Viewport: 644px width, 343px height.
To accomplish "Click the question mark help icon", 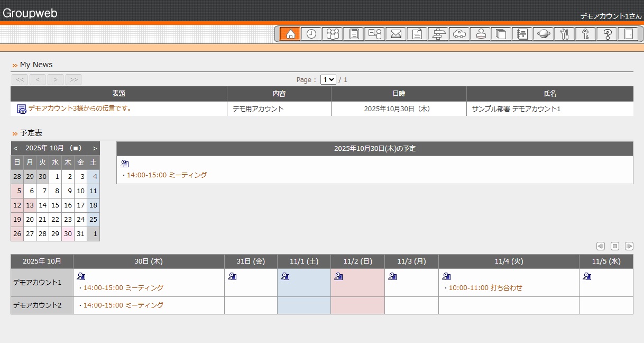I will [x=607, y=34].
